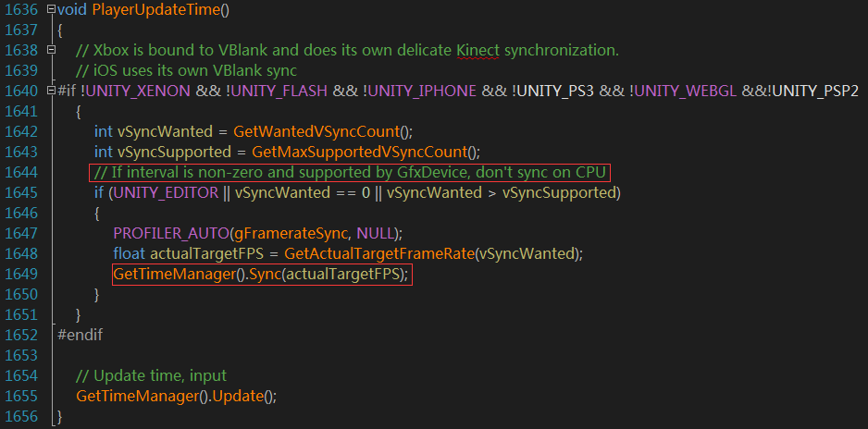Click the GetWantedVSyncCount call
Image resolution: width=868 pixels, height=429 pixels.
[316, 131]
